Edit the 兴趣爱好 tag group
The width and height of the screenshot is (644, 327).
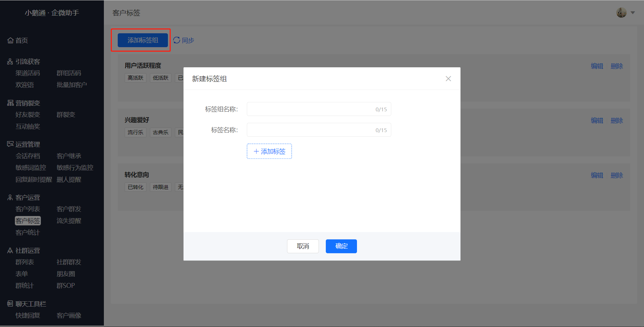(x=597, y=121)
